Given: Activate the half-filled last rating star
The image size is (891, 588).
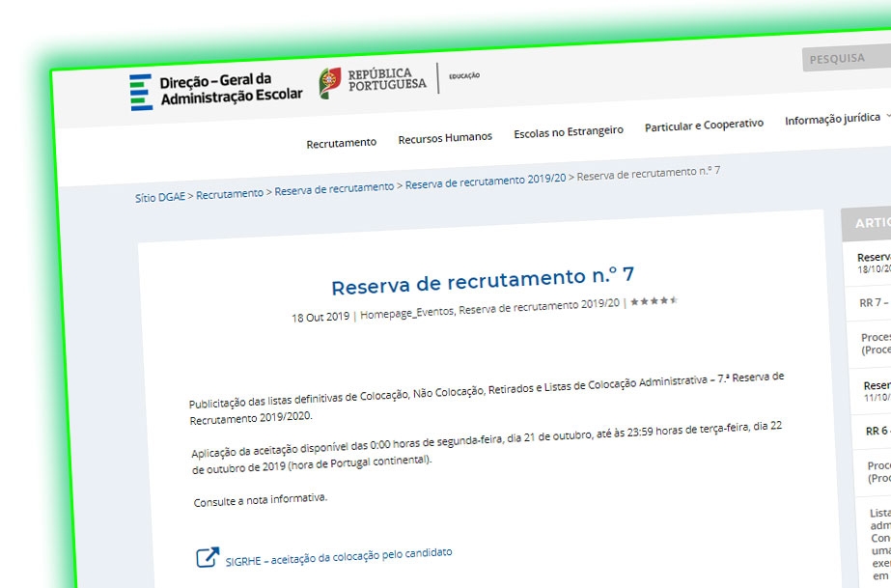Looking at the screenshot, I should tap(675, 300).
